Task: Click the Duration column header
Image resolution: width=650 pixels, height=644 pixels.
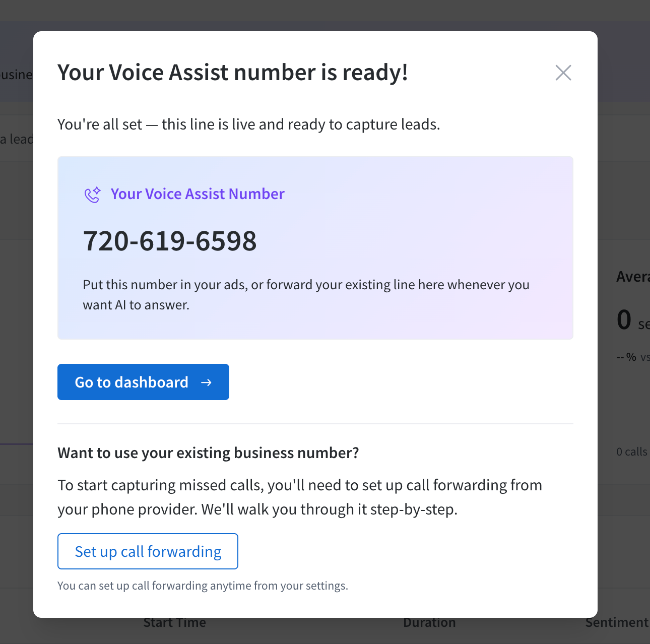Action: pos(429,622)
